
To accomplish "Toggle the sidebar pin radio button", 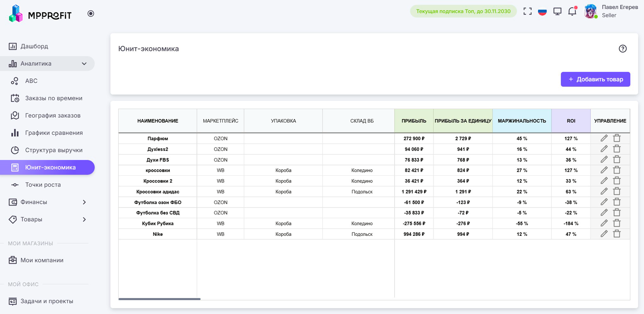I will click(91, 14).
